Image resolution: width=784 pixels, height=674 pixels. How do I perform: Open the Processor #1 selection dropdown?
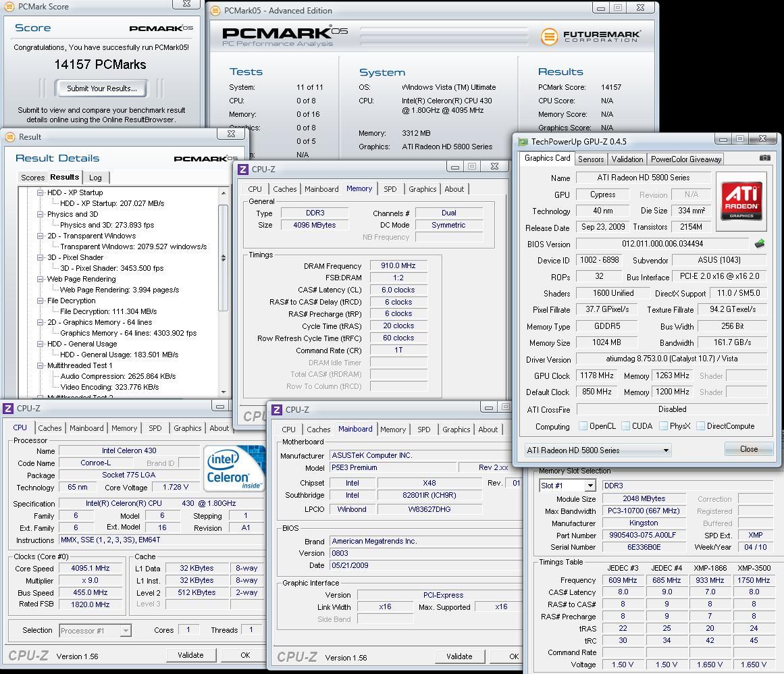point(95,631)
